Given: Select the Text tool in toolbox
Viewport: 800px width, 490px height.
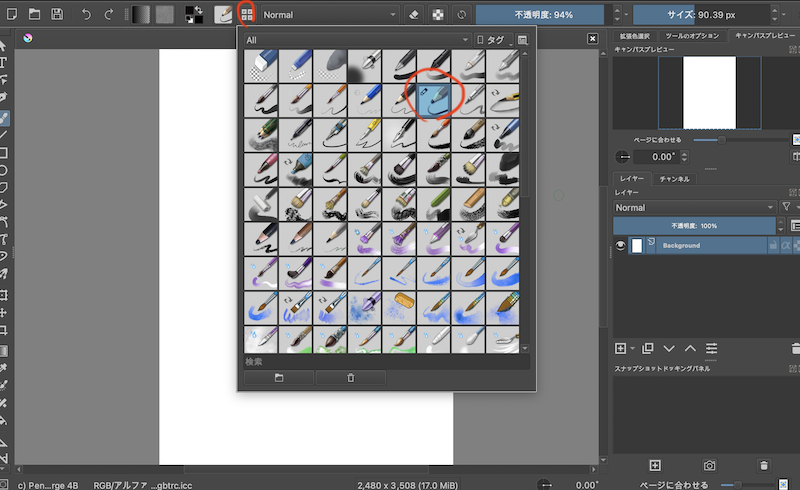Looking at the screenshot, I should [x=5, y=62].
